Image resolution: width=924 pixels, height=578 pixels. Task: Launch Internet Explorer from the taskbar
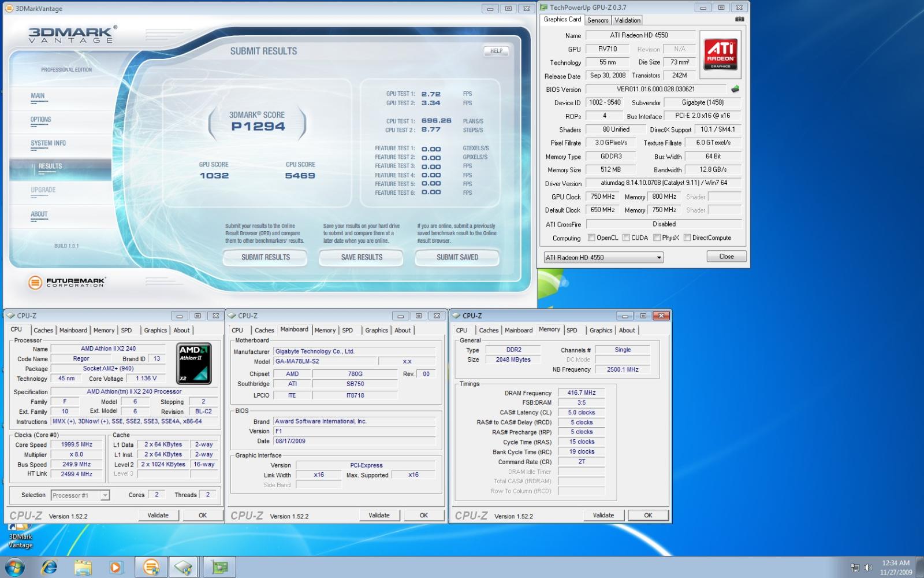click(x=49, y=567)
